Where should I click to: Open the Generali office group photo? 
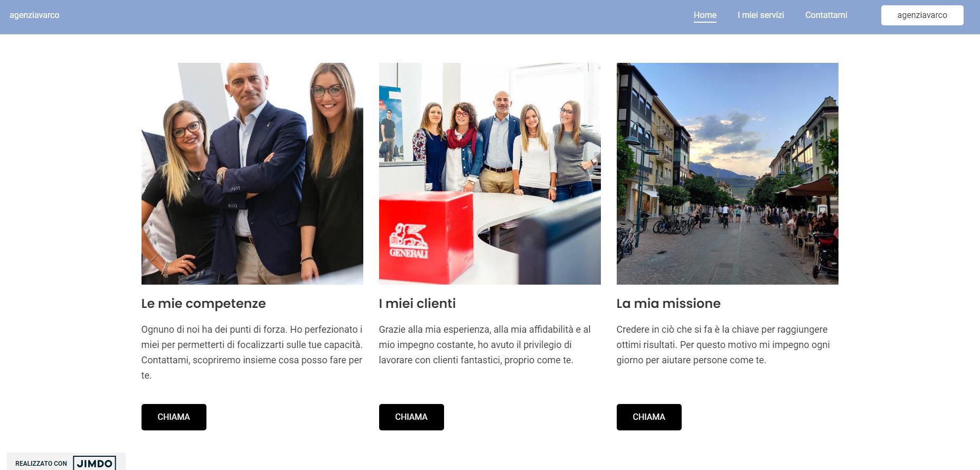(x=490, y=174)
